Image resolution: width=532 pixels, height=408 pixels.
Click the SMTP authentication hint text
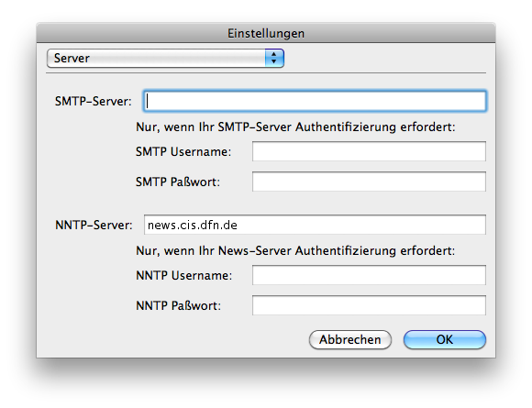tap(295, 127)
